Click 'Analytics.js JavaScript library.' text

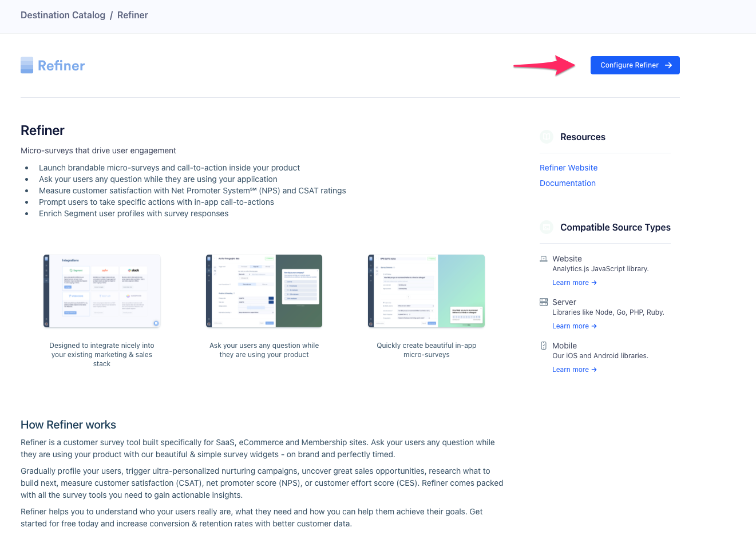pos(600,269)
